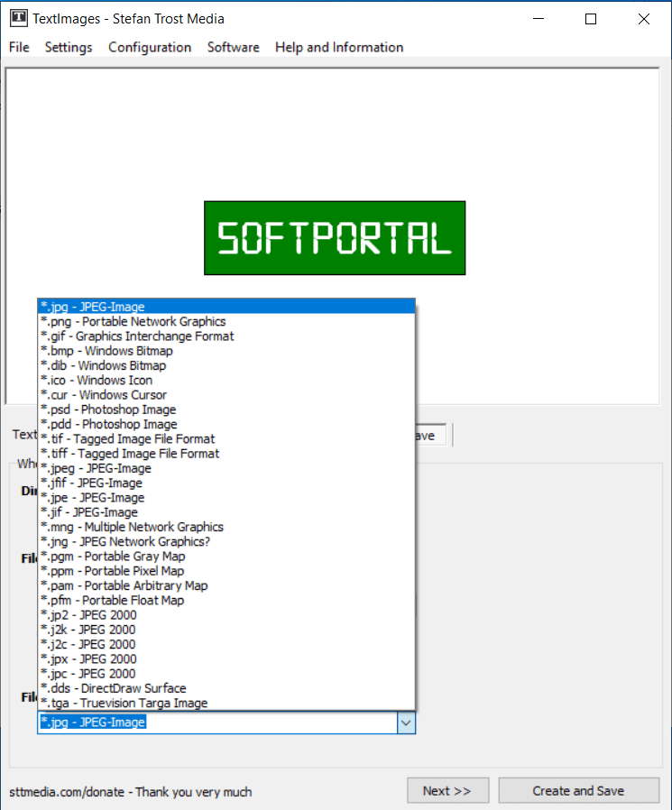
Task: Close the TextImages window
Action: [x=644, y=19]
